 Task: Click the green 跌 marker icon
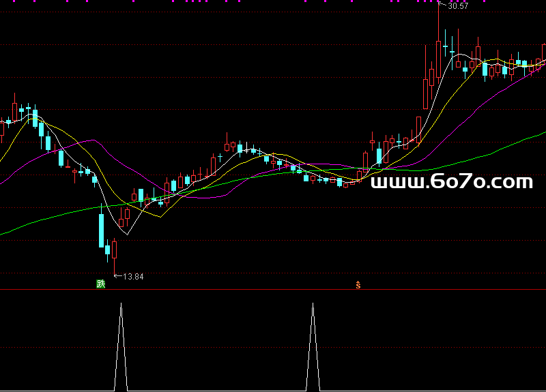click(x=101, y=284)
